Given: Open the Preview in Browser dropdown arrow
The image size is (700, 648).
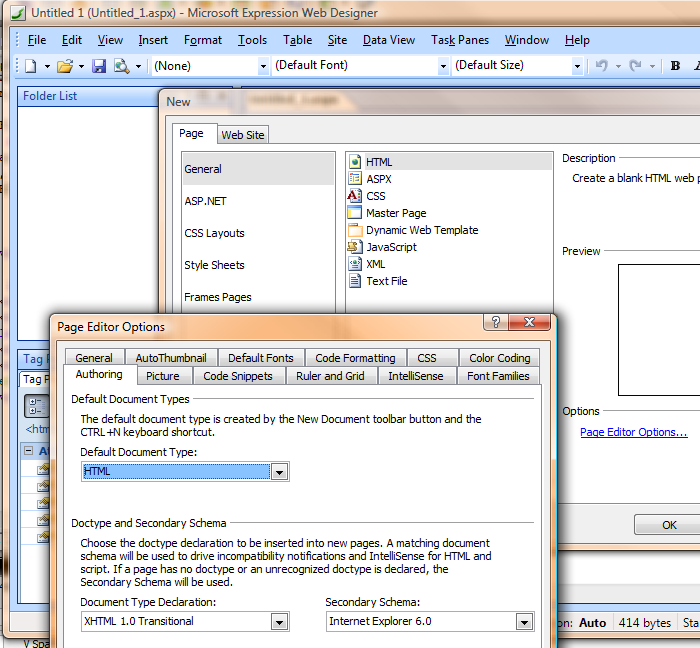Looking at the screenshot, I should [138, 66].
